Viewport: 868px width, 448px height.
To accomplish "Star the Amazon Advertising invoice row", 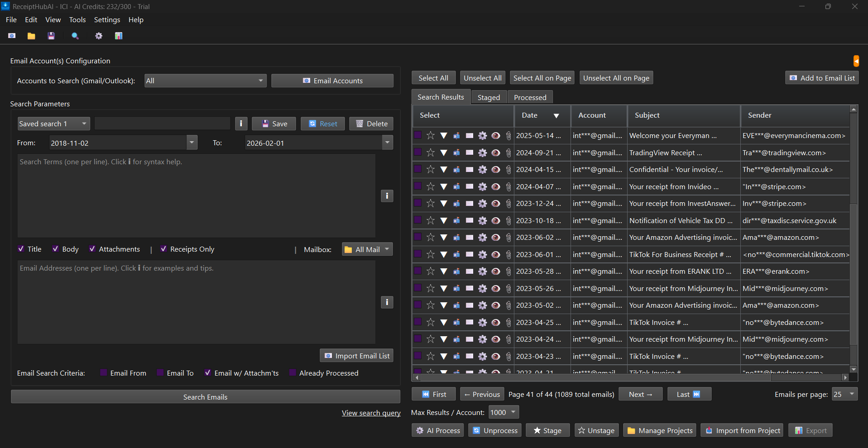I will point(430,237).
